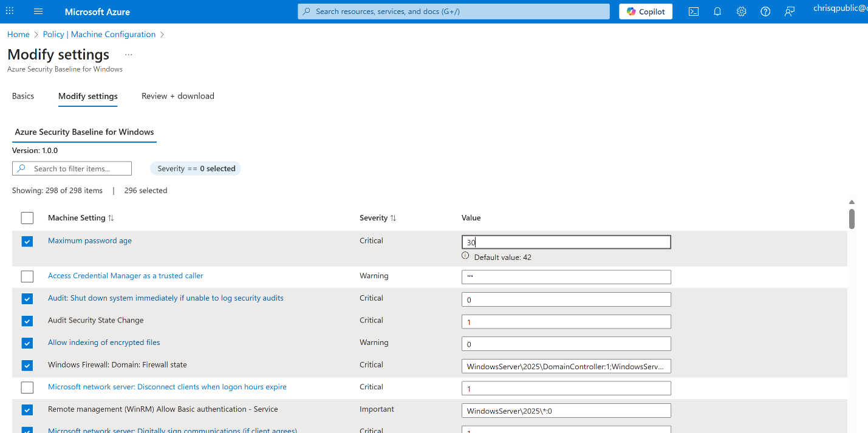Open the Feedback icon
This screenshot has width=868, height=433.
(x=789, y=11)
